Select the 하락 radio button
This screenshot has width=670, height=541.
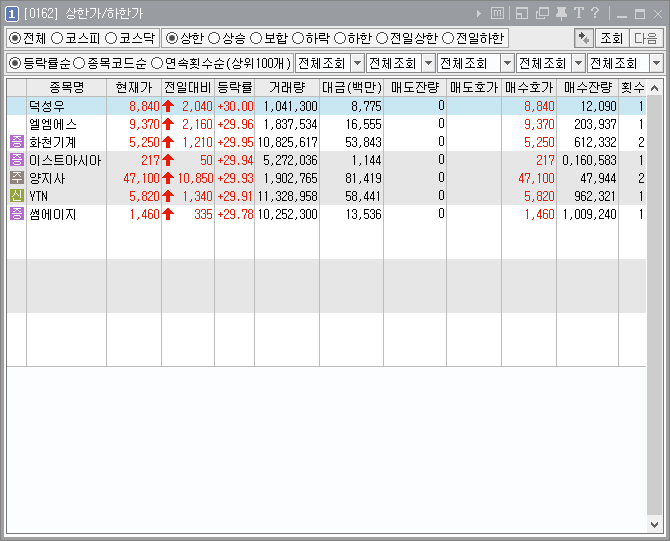tap(297, 38)
